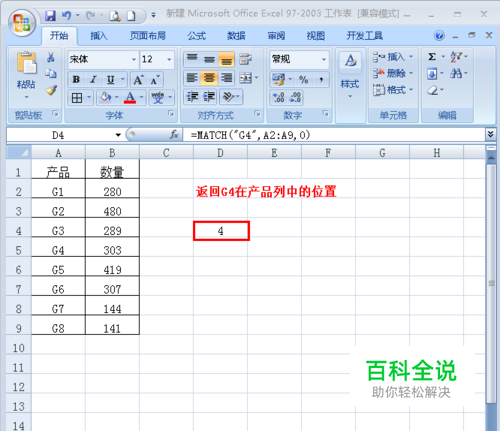This screenshot has width=500, height=431.
Task: Decrease decimal places
Action: pyautogui.click(x=295, y=97)
